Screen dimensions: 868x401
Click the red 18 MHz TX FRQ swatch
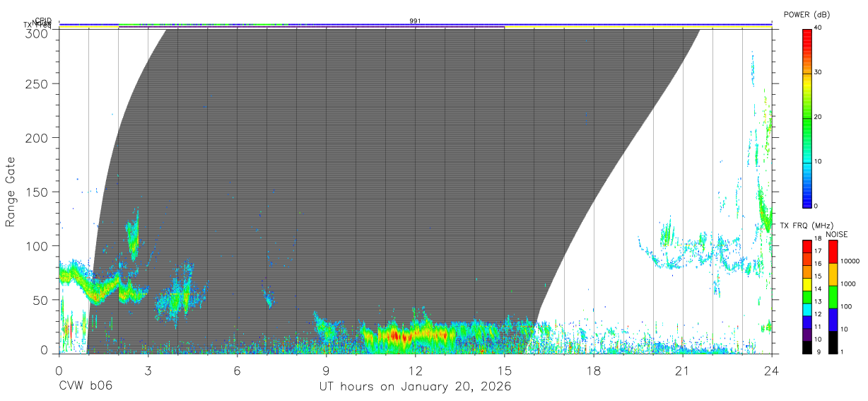[x=807, y=245]
